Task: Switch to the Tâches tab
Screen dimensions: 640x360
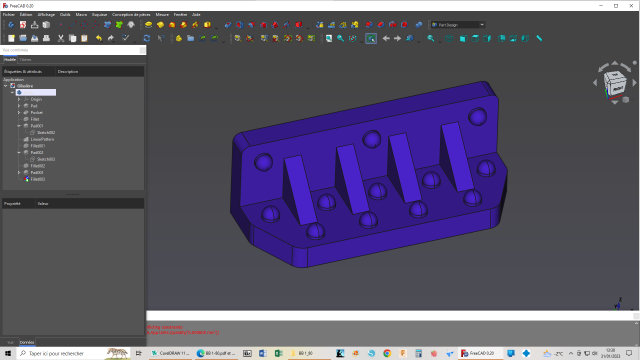Action: point(25,60)
